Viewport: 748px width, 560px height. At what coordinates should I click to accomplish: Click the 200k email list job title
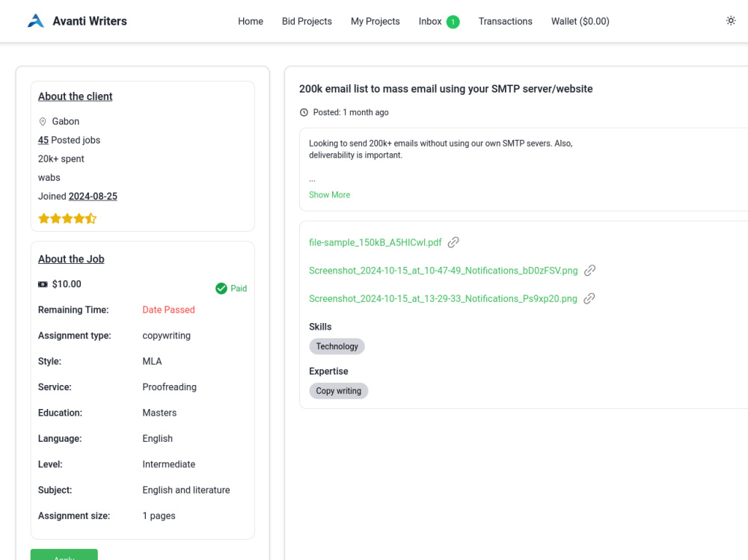pos(446,89)
